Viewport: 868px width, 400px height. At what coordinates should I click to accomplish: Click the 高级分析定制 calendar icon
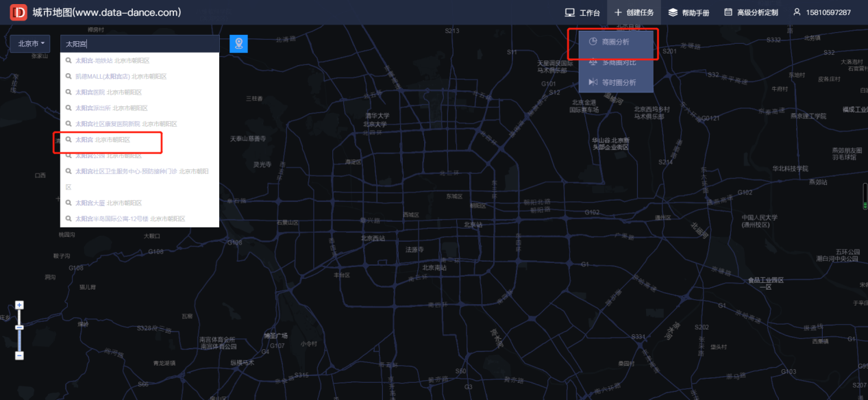click(728, 12)
